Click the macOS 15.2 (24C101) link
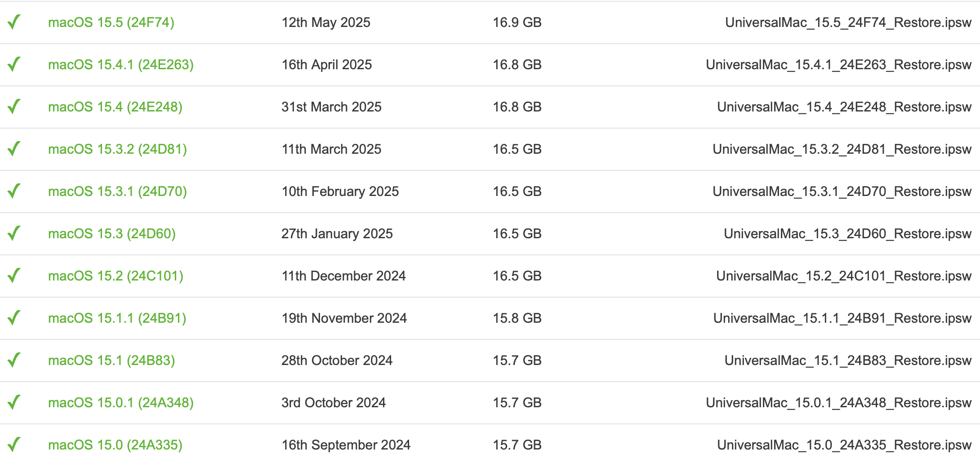980x463 pixels. 116,276
